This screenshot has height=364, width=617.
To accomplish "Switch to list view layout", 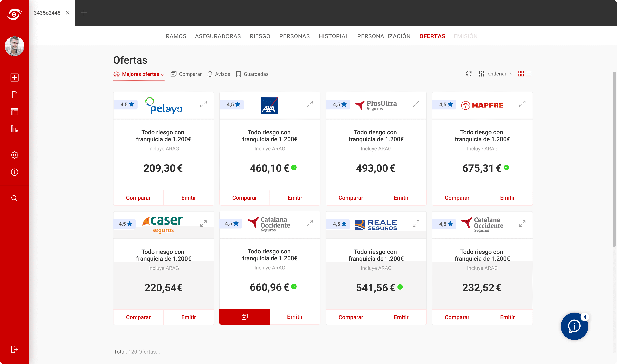I will tap(529, 74).
